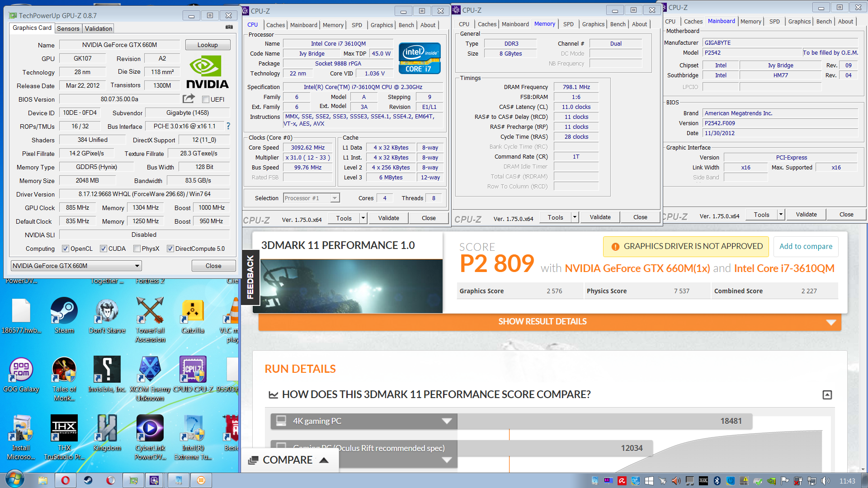The height and width of the screenshot is (488, 868).
Task: Expand Show Result Details bar
Action: click(550, 322)
